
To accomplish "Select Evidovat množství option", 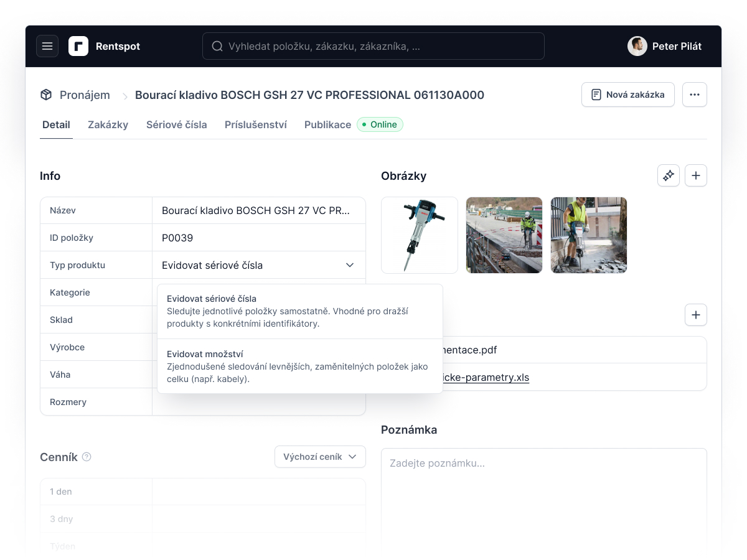I will (x=300, y=366).
